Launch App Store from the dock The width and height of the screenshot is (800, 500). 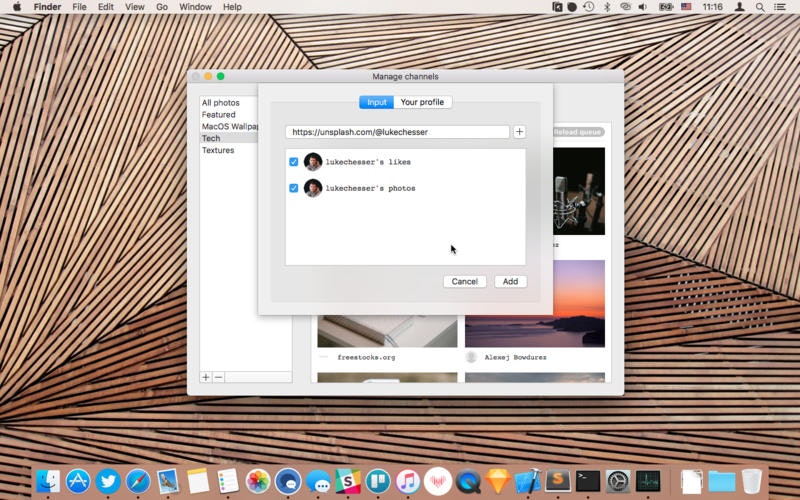pos(78,481)
